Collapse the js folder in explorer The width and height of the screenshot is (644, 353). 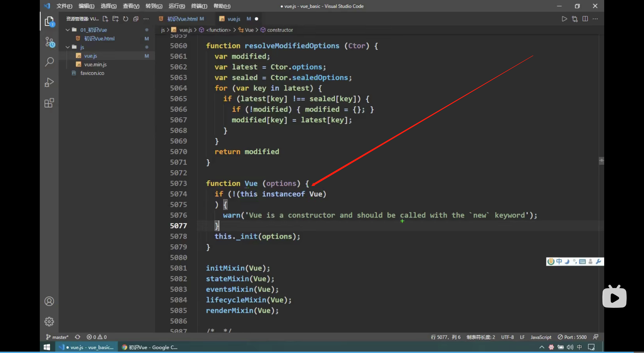(68, 47)
